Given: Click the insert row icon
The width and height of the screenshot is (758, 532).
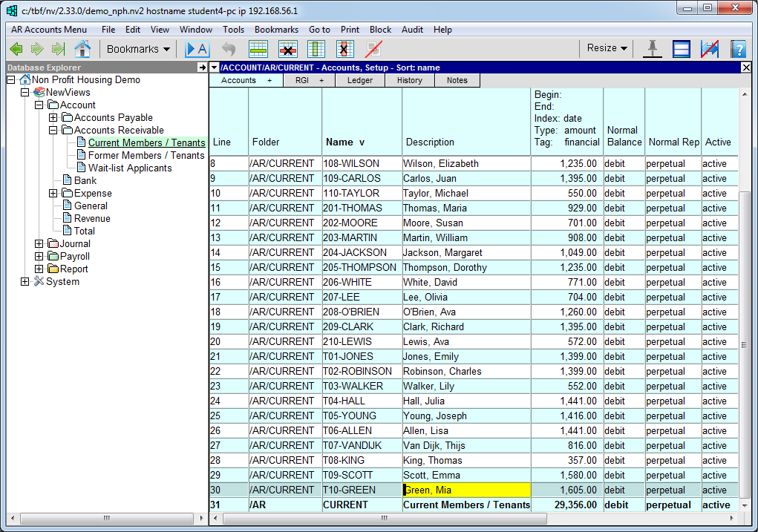Looking at the screenshot, I should [258, 49].
